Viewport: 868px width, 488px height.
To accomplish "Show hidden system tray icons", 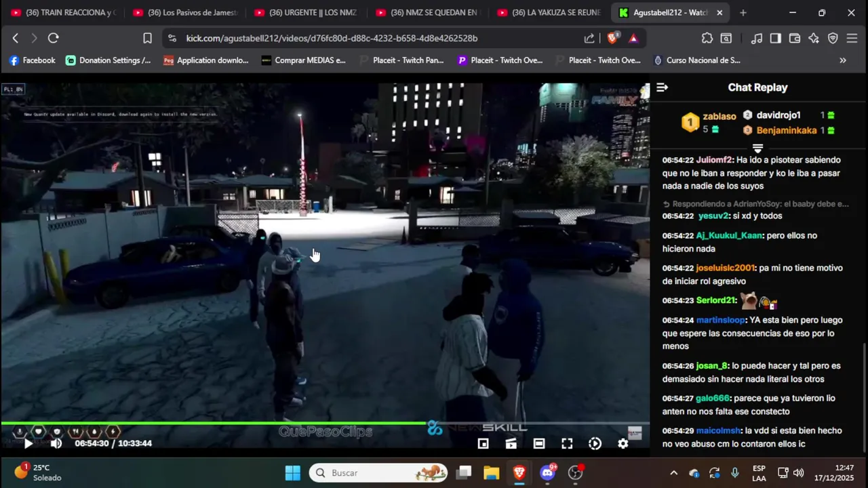I will (673, 473).
